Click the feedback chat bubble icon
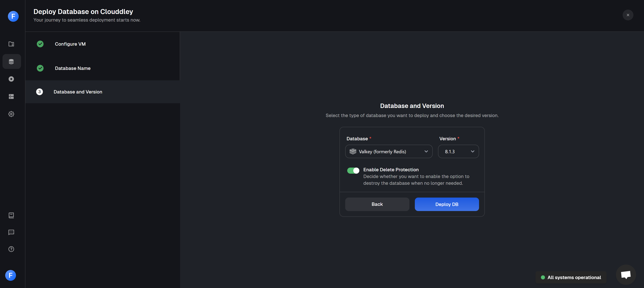The height and width of the screenshot is (288, 644). click(11, 232)
